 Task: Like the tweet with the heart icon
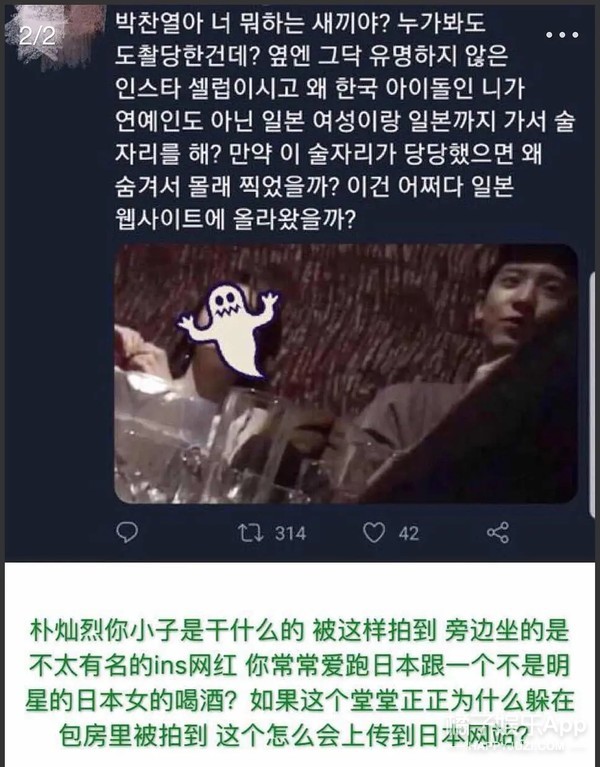pos(374,533)
